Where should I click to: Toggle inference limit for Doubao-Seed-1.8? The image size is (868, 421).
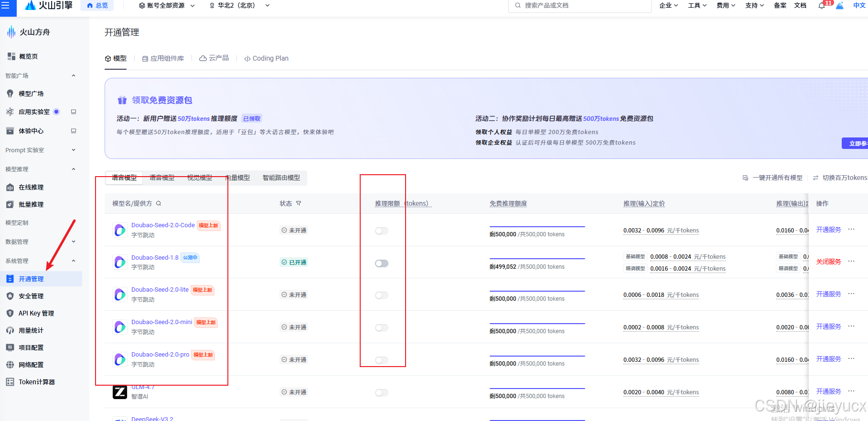382,263
